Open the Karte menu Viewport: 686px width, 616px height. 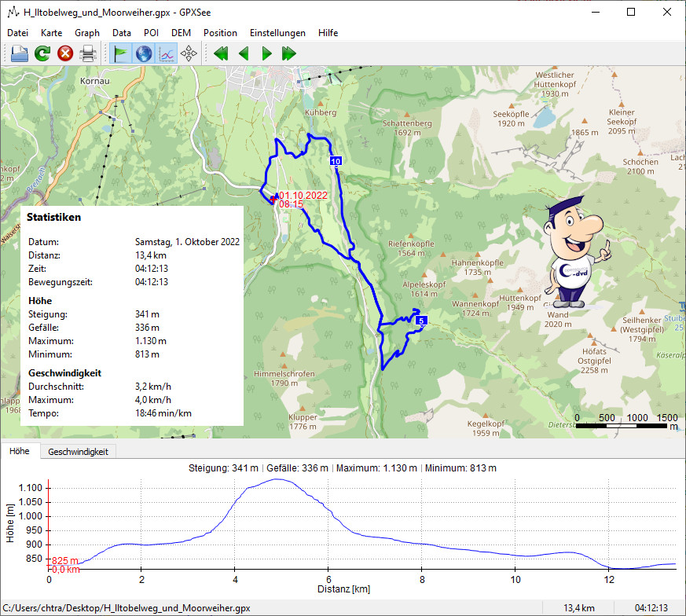(52, 33)
